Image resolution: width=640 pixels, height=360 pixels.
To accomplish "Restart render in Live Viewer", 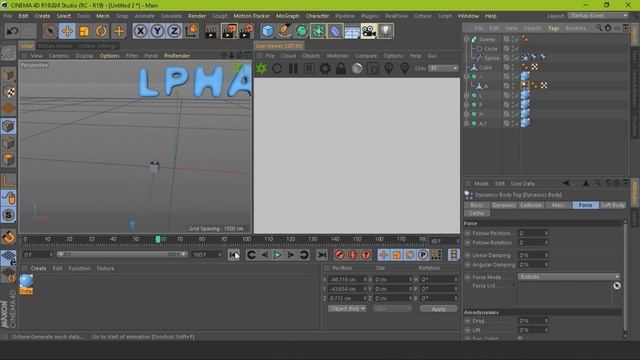I will (277, 68).
